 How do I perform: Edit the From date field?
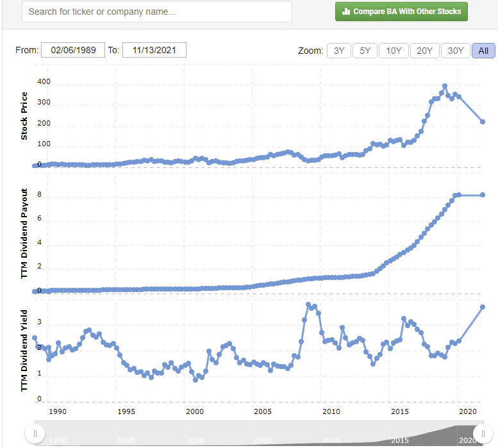click(73, 51)
